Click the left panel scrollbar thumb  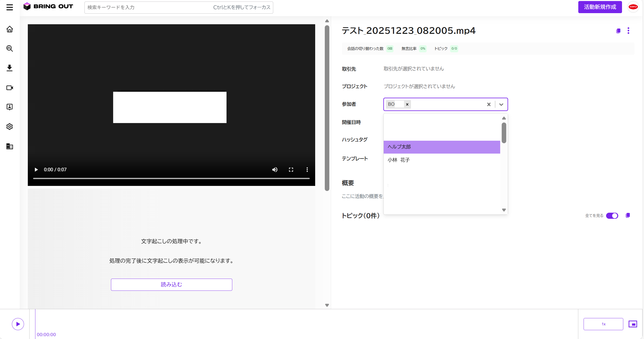click(327, 108)
